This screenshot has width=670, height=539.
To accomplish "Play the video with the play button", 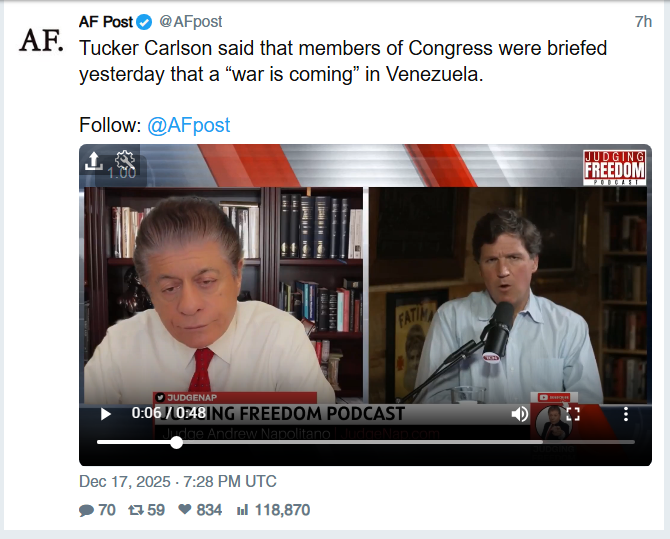I will click(x=106, y=414).
